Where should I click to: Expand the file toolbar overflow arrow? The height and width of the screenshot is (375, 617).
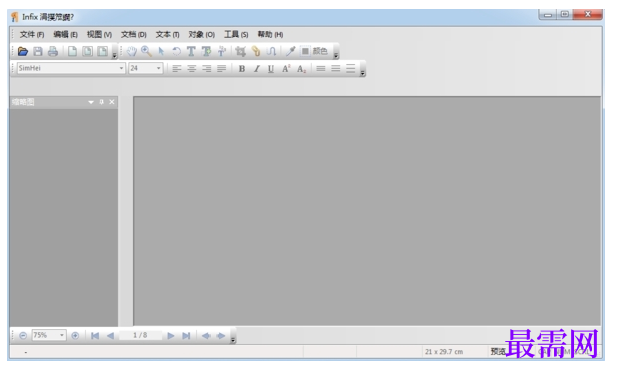(115, 55)
